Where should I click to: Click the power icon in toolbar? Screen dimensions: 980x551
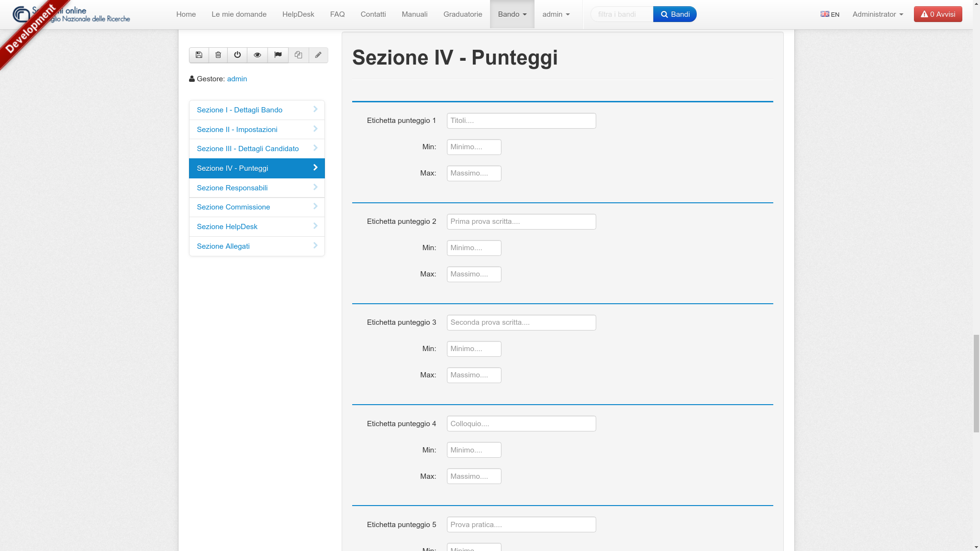tap(237, 55)
